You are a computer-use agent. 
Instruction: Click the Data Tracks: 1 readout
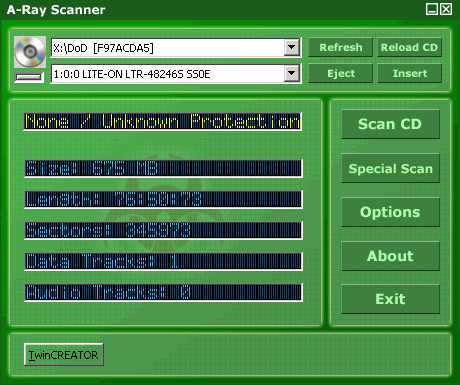coord(163,261)
